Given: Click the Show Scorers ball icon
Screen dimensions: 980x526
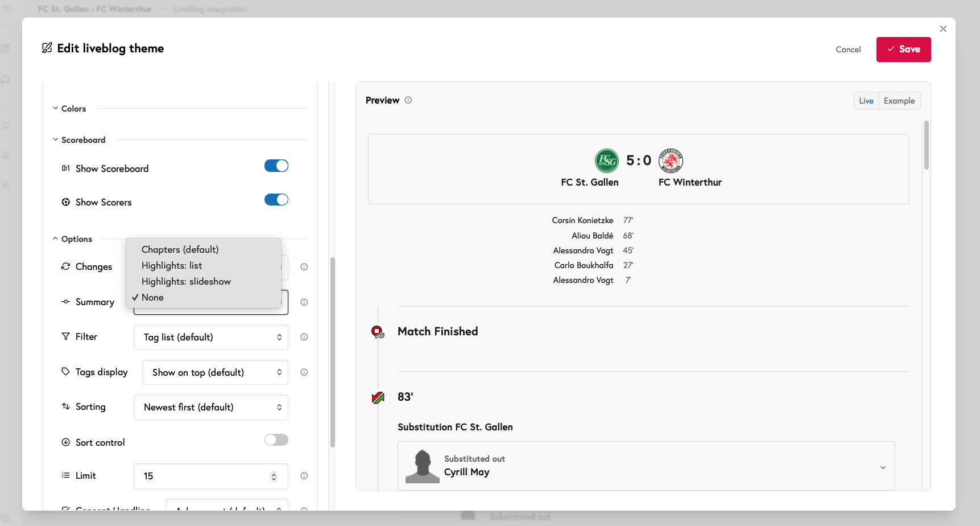Looking at the screenshot, I should click(66, 202).
